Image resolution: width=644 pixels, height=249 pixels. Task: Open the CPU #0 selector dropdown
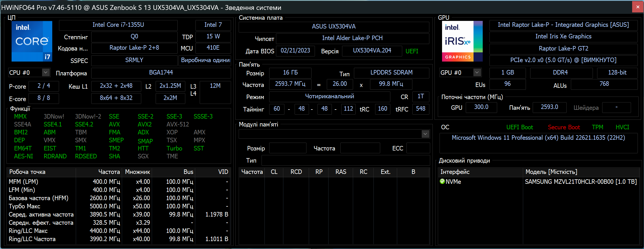pyautogui.click(x=45, y=73)
